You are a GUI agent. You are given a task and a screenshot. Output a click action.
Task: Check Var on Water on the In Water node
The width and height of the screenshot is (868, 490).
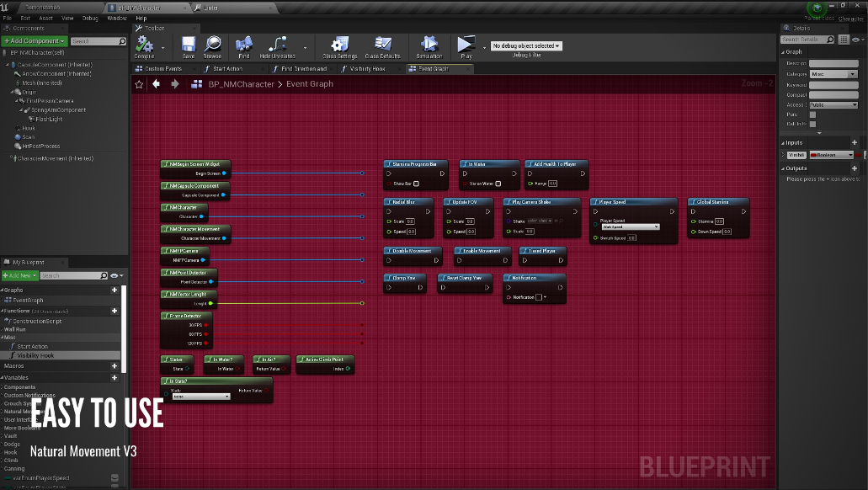tap(498, 184)
